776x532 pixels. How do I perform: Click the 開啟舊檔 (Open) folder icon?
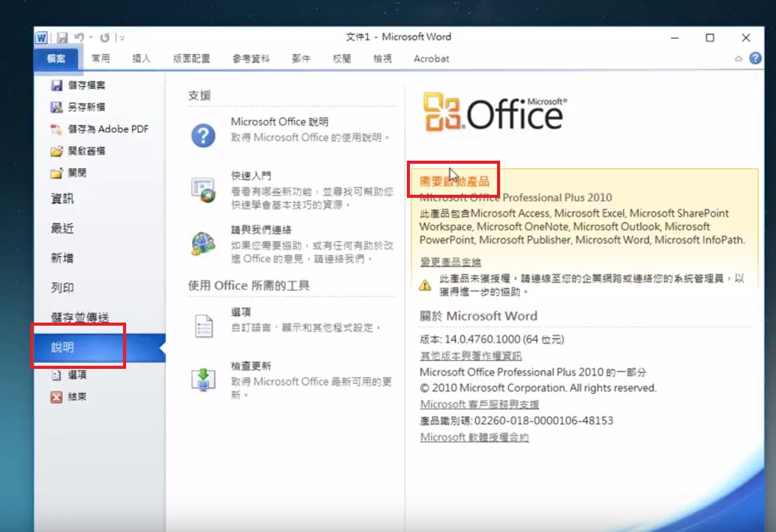(57, 151)
